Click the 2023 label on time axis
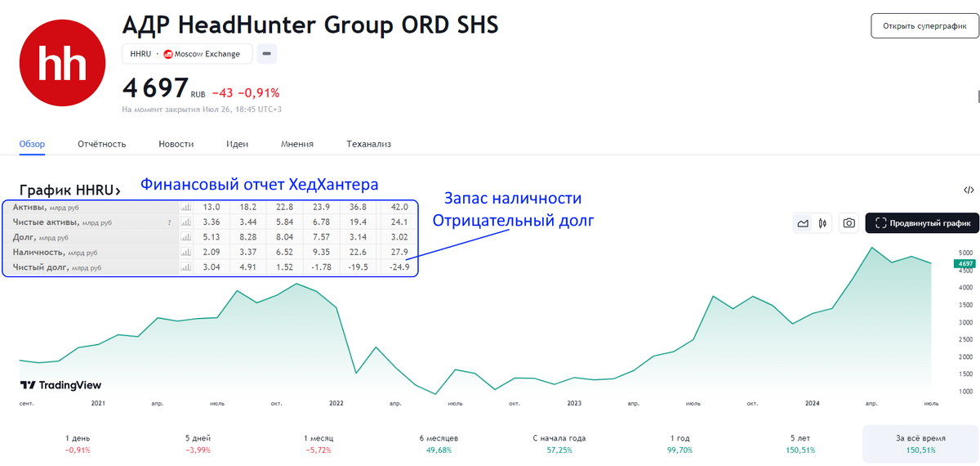980x466 pixels. (574, 403)
